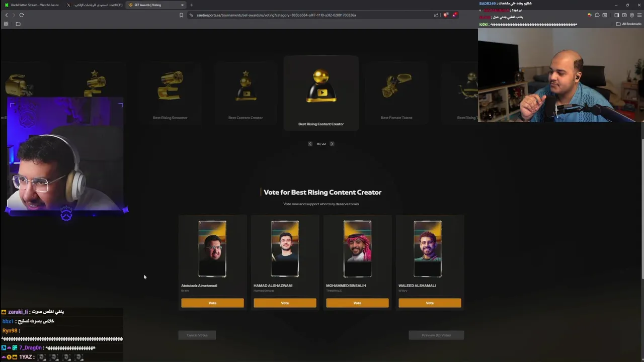Vote for WALEED ALSHAMALI

tap(430, 303)
